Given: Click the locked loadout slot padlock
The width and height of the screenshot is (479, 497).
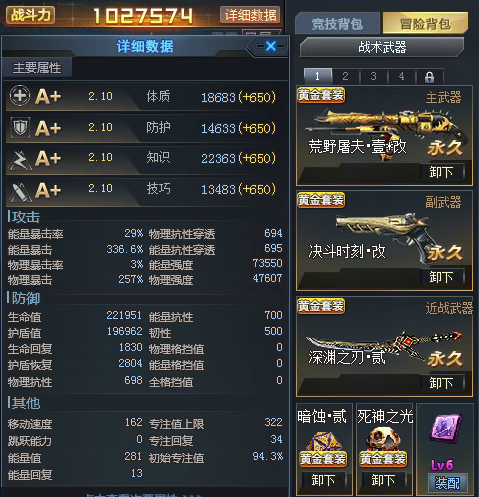Looking at the screenshot, I should pos(429,77).
